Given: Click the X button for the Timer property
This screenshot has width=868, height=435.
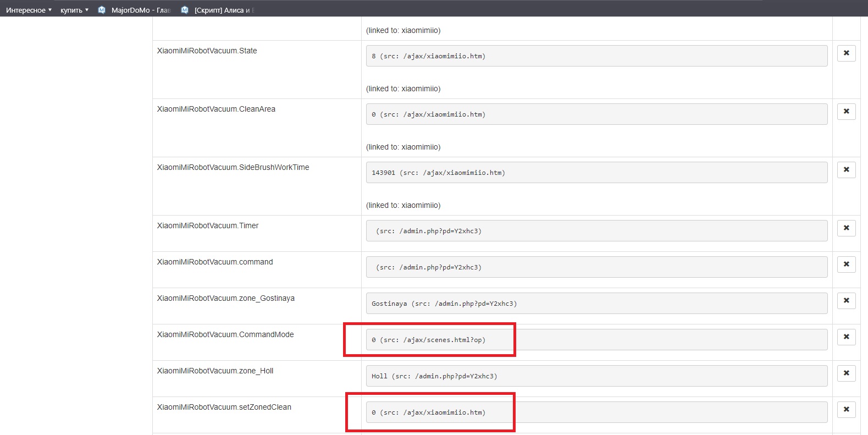Looking at the screenshot, I should click(x=846, y=228).
